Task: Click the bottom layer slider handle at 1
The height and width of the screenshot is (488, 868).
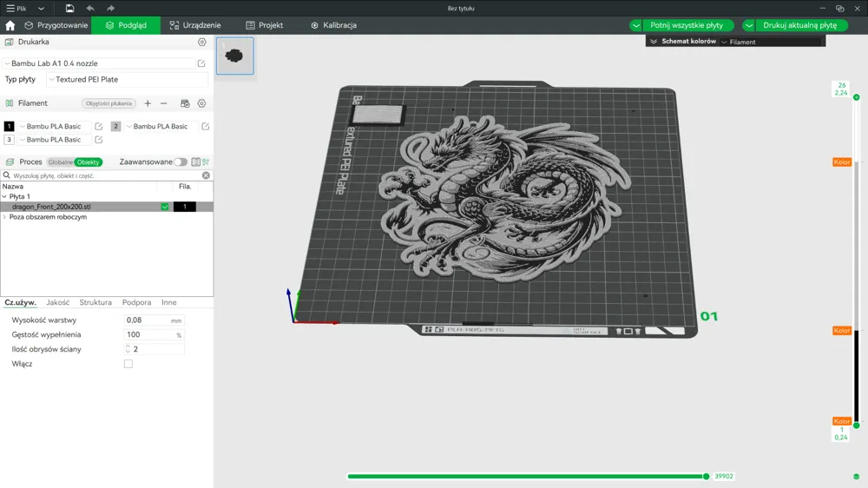Action: [857, 425]
